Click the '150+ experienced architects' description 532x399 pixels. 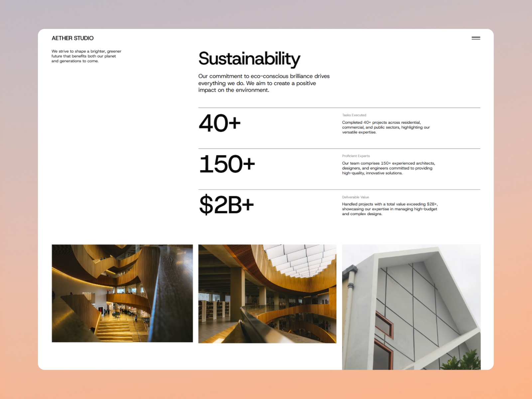(x=388, y=168)
